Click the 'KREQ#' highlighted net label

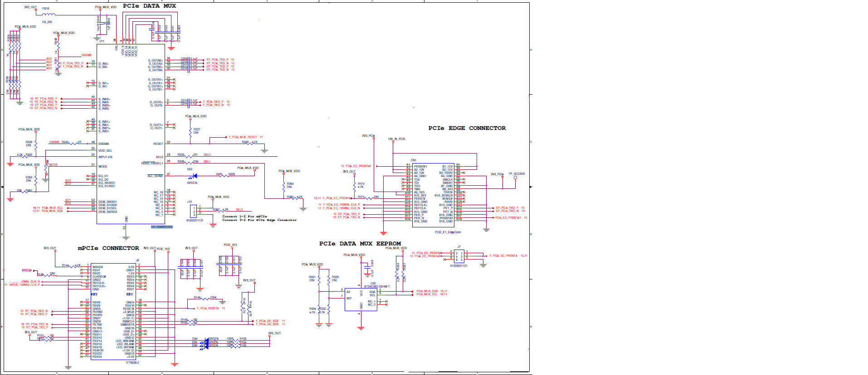pyautogui.click(x=27, y=270)
